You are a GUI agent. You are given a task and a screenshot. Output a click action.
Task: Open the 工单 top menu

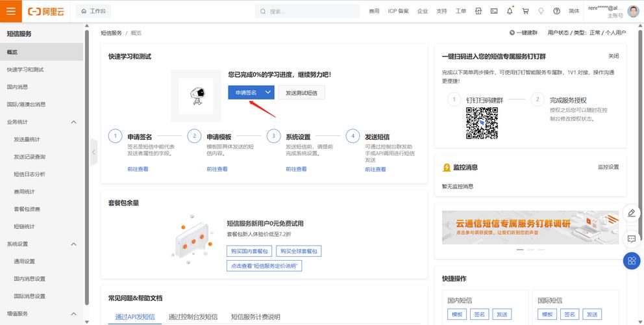tap(460, 12)
